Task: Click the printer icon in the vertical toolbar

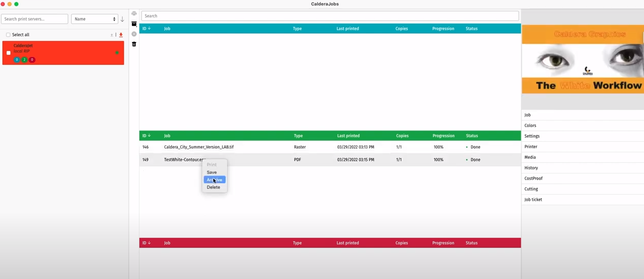Action: pos(134,14)
